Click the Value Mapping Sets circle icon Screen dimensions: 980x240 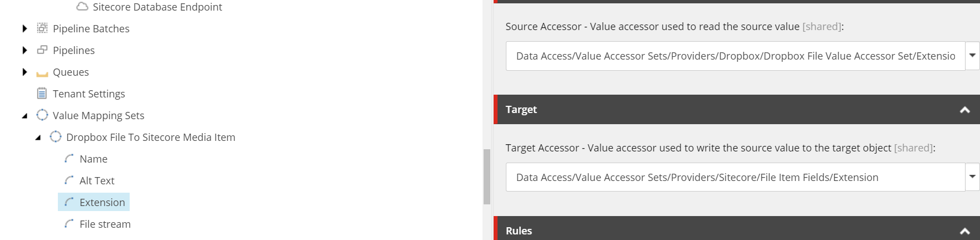(42, 115)
